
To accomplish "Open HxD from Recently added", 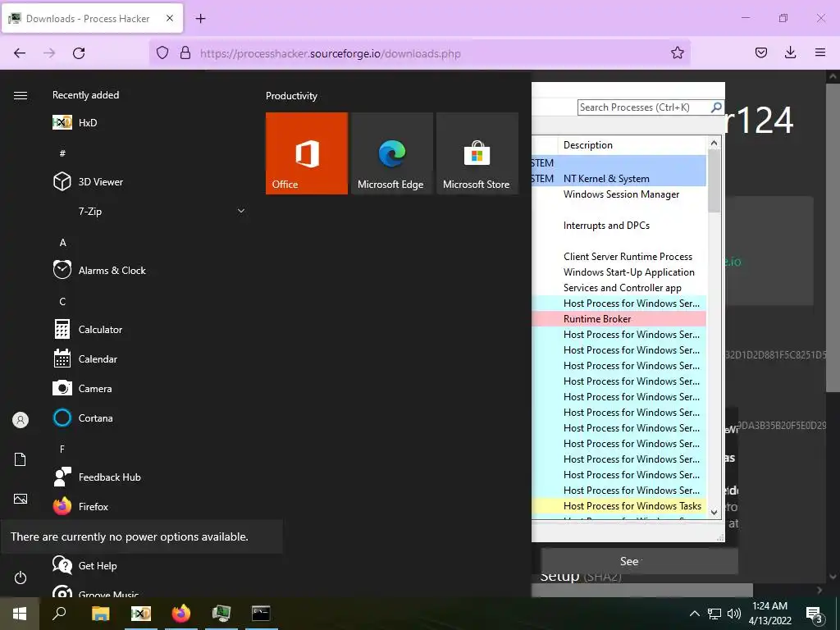I will [x=149, y=123].
